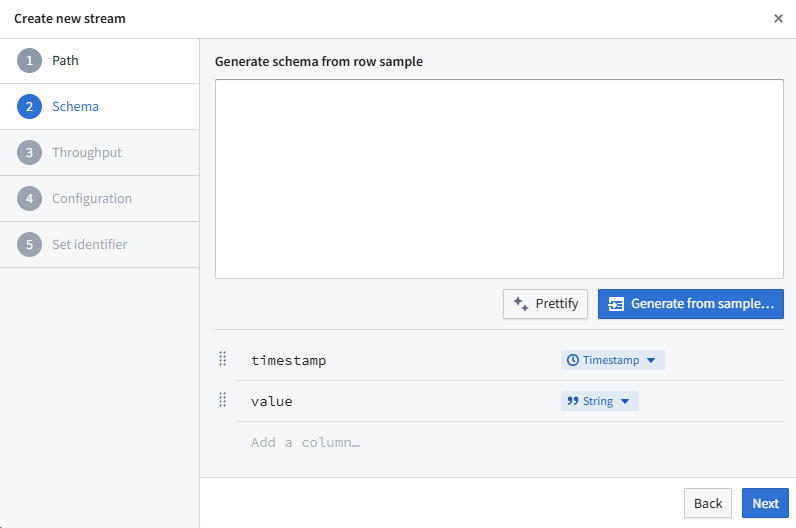The width and height of the screenshot is (796, 528).
Task: Click the clock icon on Timestamp type
Action: coord(573,360)
